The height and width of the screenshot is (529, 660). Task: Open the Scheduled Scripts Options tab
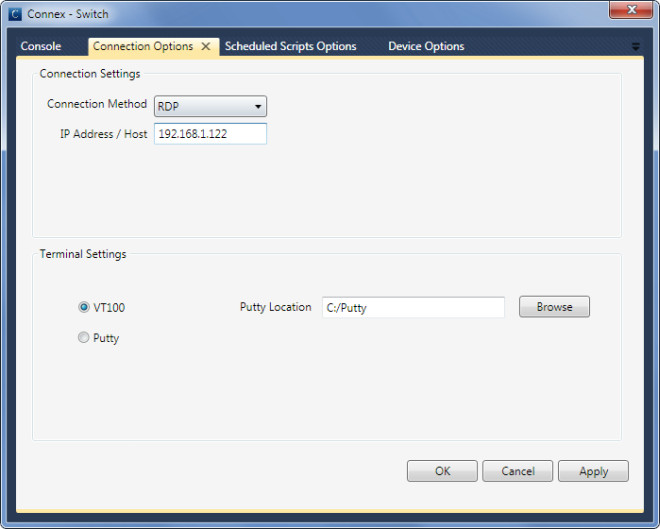[290, 46]
